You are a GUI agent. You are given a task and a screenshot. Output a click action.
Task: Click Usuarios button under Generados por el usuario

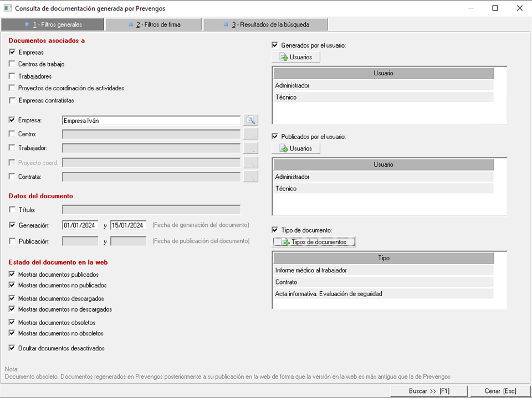[296, 57]
